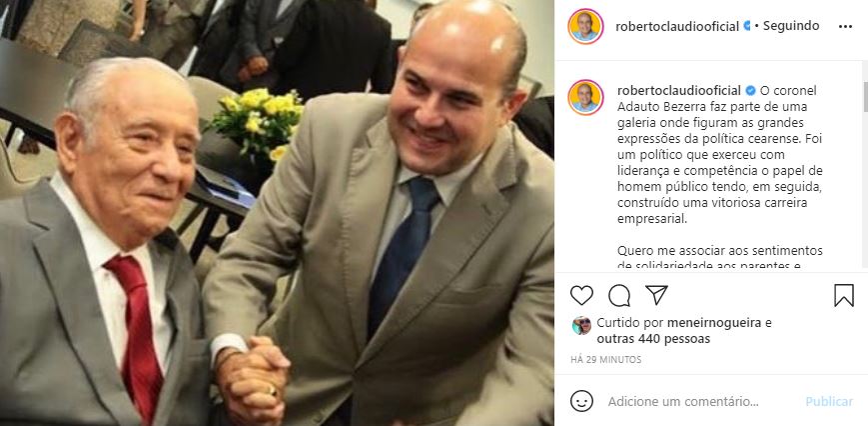
Task: Click the caption author's profile avatar
Action: pos(585,97)
